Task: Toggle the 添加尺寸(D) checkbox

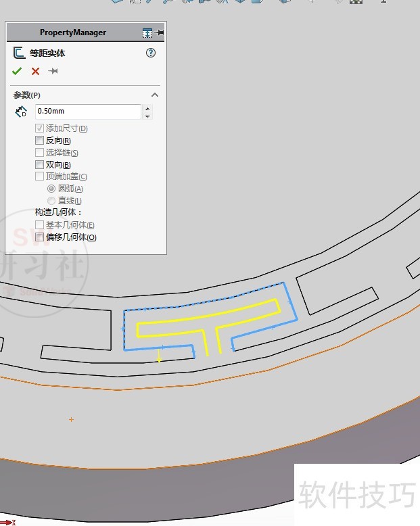Action: tap(39, 128)
